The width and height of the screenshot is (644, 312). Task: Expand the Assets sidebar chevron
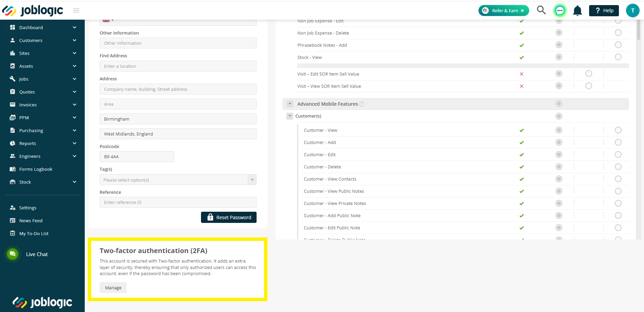coord(75,66)
